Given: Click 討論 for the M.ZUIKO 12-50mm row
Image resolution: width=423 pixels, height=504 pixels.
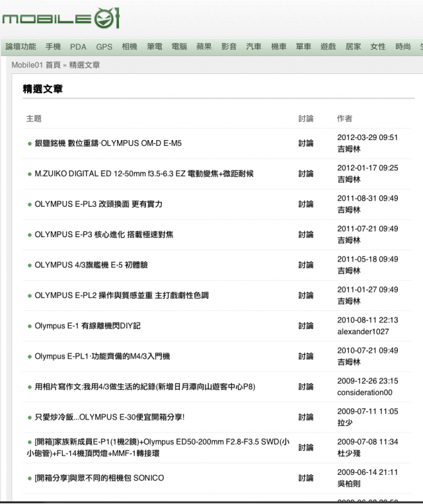Looking at the screenshot, I should [x=305, y=174].
